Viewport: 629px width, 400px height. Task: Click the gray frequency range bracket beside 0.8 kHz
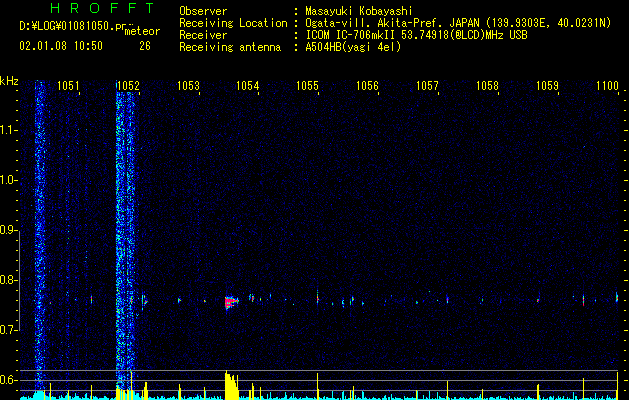20,281
